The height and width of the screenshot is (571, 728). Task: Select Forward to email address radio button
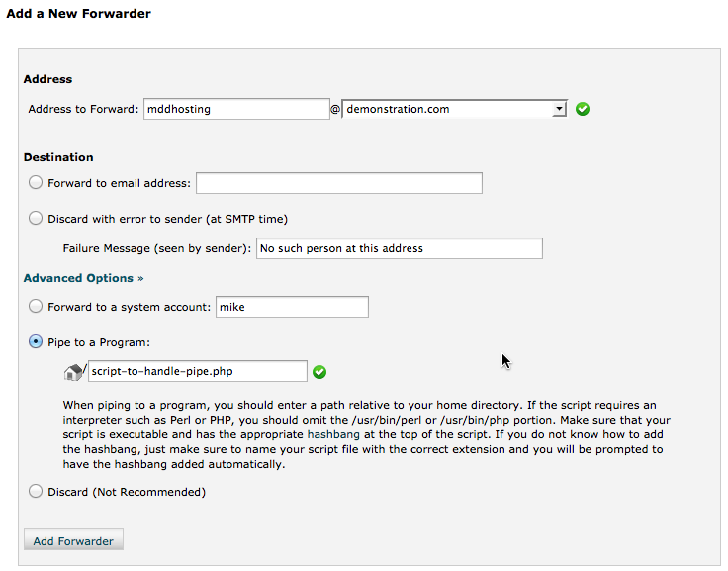(36, 183)
